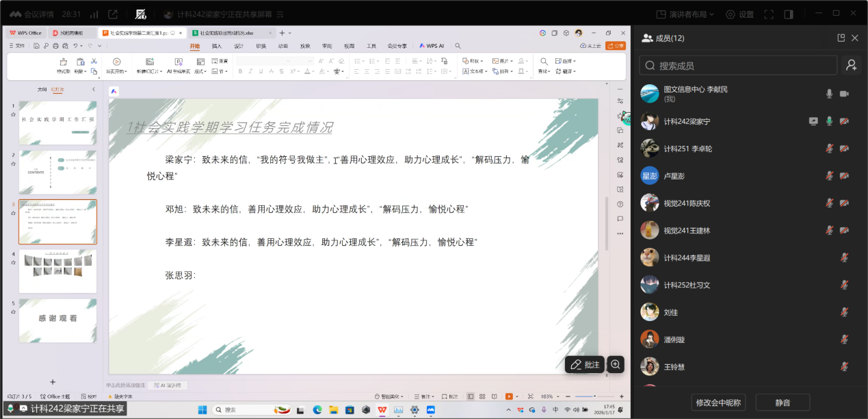This screenshot has width=868, height=419.
Task: Open Microsoft Edge from the Windows taskbar
Action: pos(317,409)
